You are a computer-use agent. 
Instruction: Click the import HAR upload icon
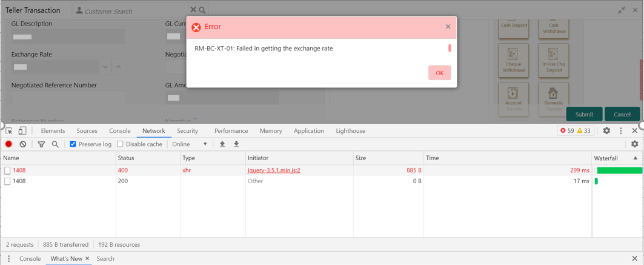(222, 144)
